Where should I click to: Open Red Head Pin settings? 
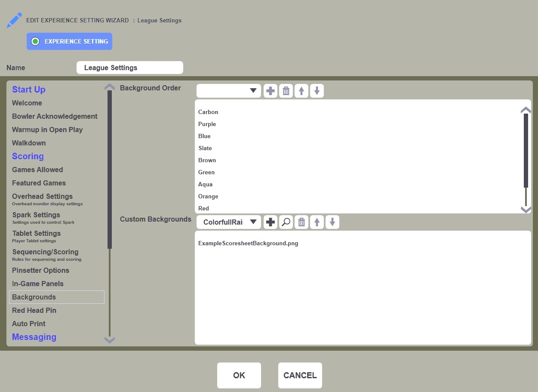point(34,310)
